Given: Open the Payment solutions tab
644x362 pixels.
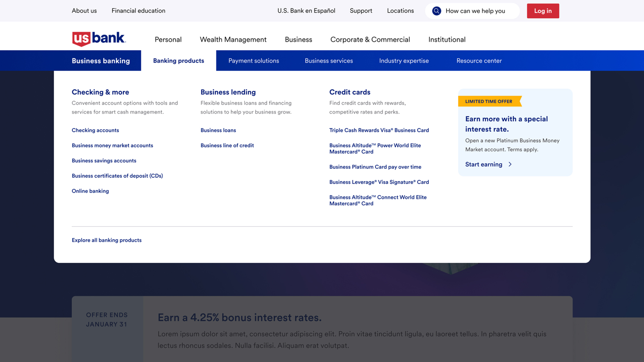Looking at the screenshot, I should coord(254,61).
